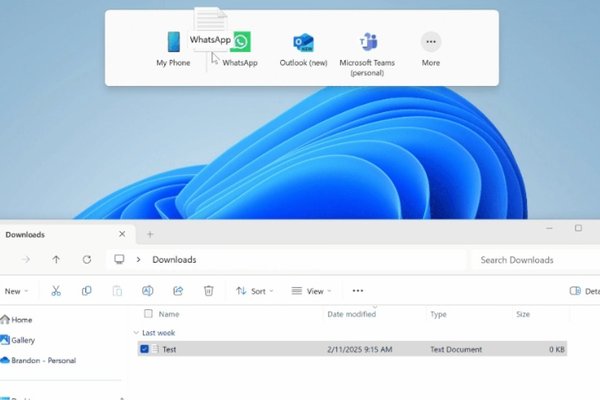Maximize the File Explorer window

[578, 228]
